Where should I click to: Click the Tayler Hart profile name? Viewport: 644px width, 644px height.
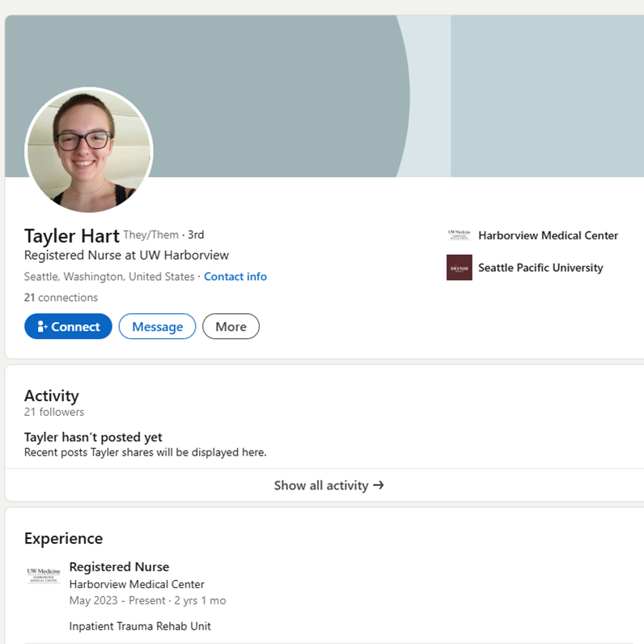click(72, 235)
